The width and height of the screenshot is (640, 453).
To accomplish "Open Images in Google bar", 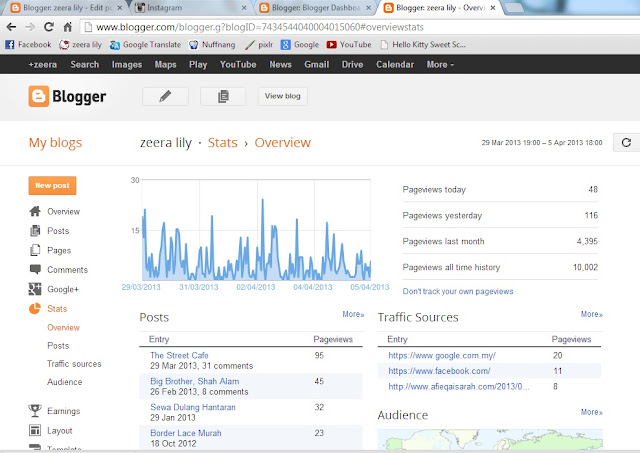I will (x=127, y=64).
